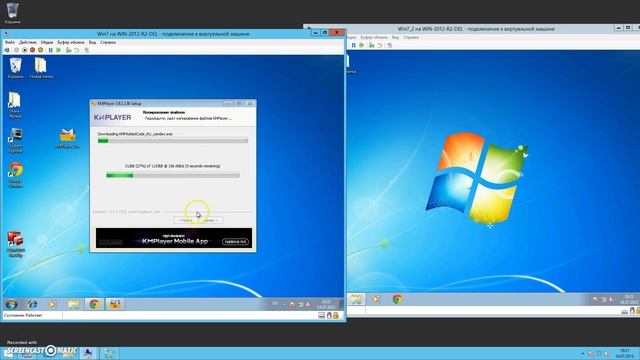Screen dimensions: 640x360
Task: Pause the Win7_2 virtual machine via toolbar
Action: pos(353,45)
